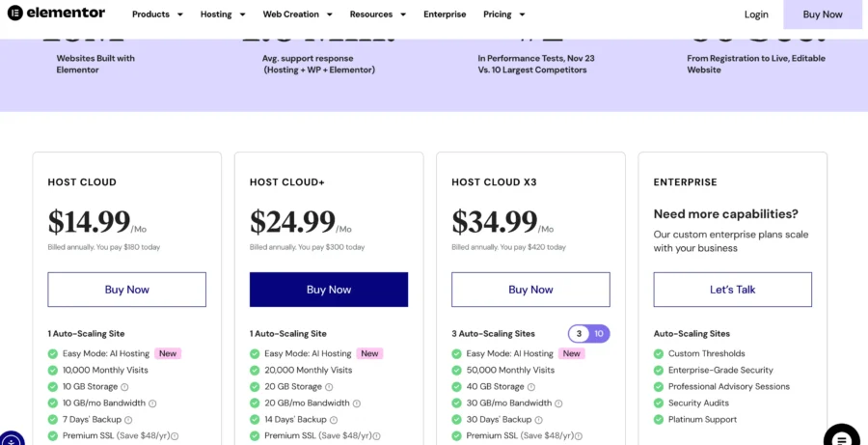868x445 pixels.
Task: Select 3 sites in Host Cloud X3 toggle
Action: pos(579,334)
